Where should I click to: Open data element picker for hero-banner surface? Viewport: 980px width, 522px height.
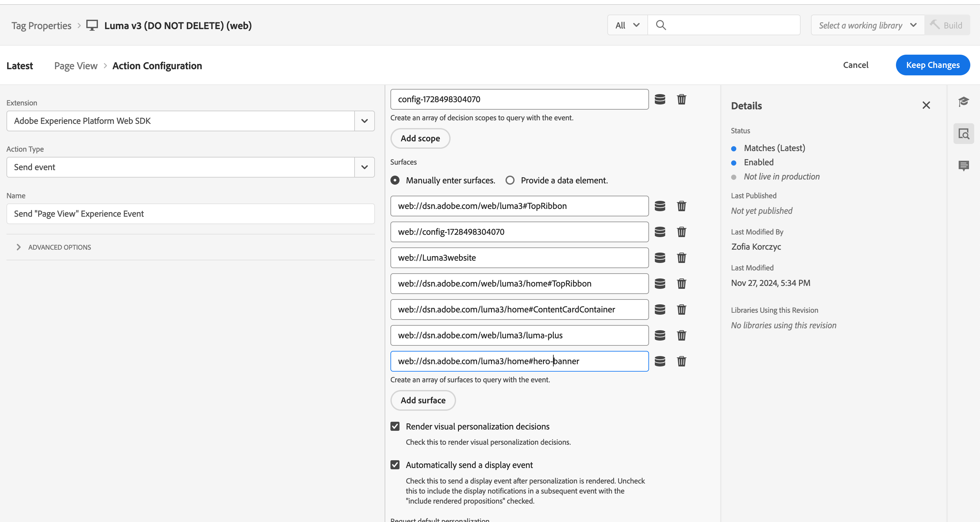pos(660,361)
